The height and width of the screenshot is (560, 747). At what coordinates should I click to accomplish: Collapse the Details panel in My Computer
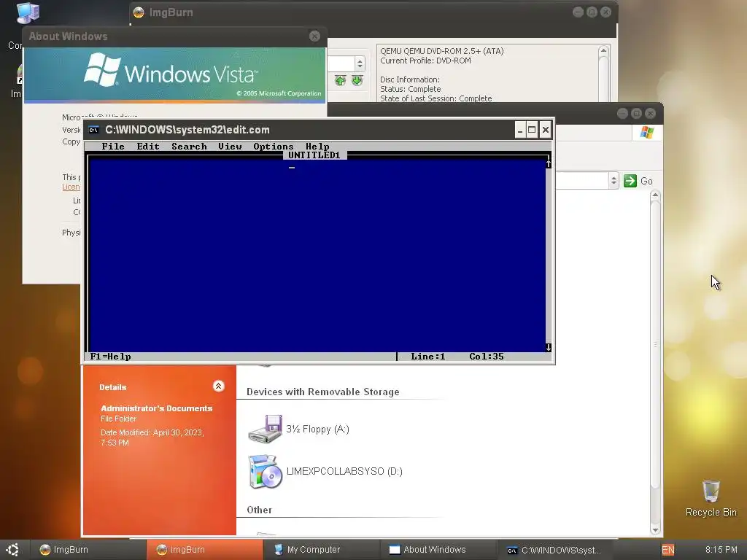point(218,386)
